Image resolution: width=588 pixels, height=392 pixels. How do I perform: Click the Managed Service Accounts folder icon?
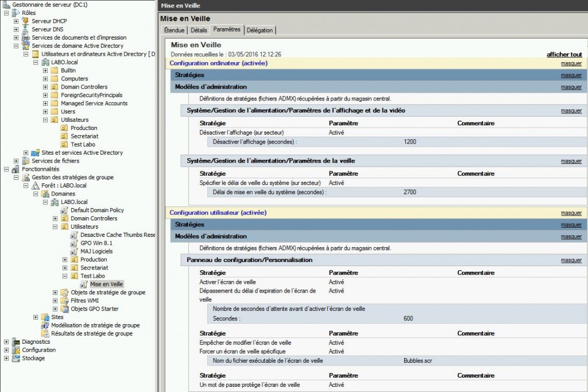(x=55, y=103)
